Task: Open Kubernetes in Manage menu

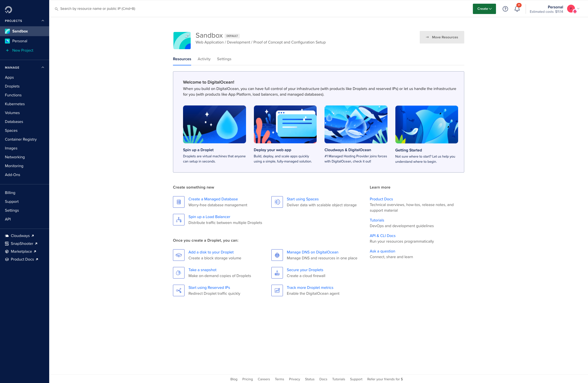Action: pos(15,104)
